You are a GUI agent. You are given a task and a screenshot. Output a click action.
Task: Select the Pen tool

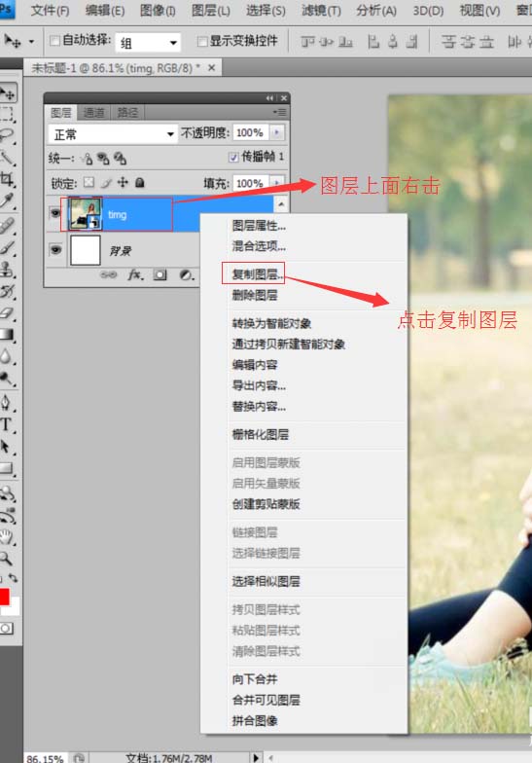(x=7, y=403)
